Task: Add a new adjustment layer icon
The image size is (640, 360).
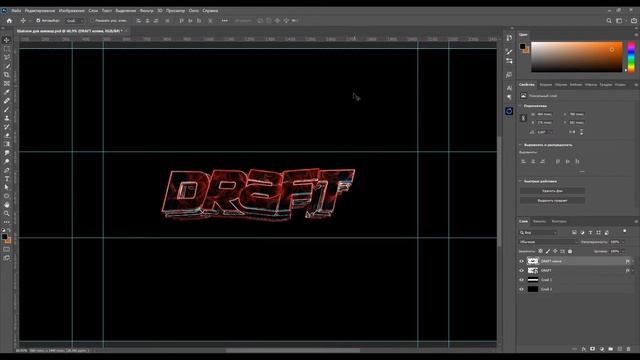Action: click(x=602, y=349)
